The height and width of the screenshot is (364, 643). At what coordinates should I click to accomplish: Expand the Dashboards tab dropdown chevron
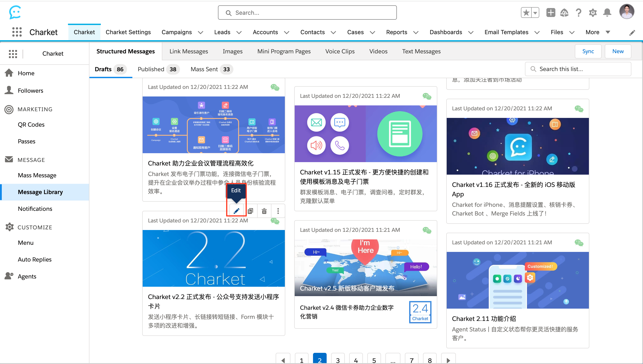pyautogui.click(x=471, y=33)
